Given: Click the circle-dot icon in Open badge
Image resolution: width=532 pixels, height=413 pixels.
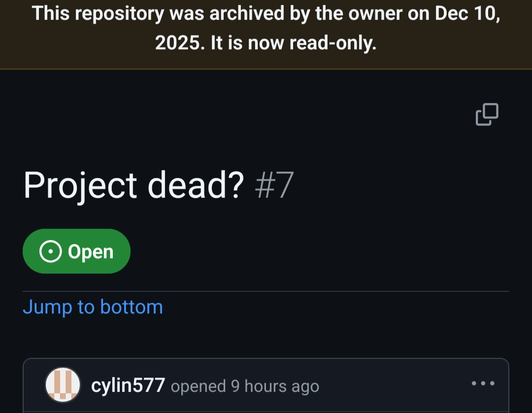Looking at the screenshot, I should (x=50, y=252).
